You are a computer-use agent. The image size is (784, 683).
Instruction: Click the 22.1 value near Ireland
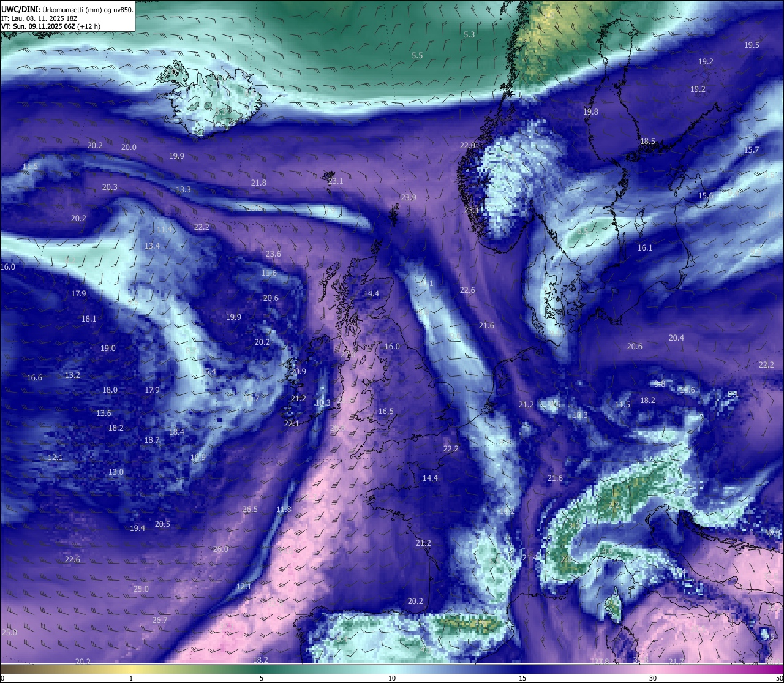[292, 424]
